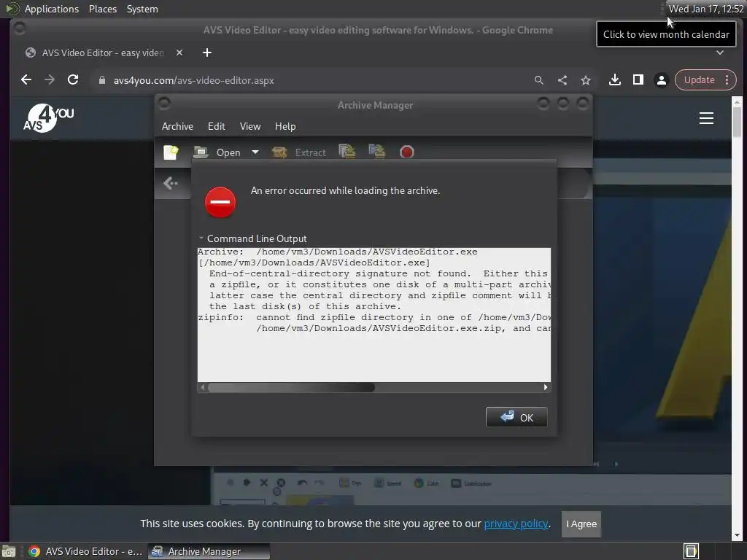Open the Edit menu

pos(216,126)
